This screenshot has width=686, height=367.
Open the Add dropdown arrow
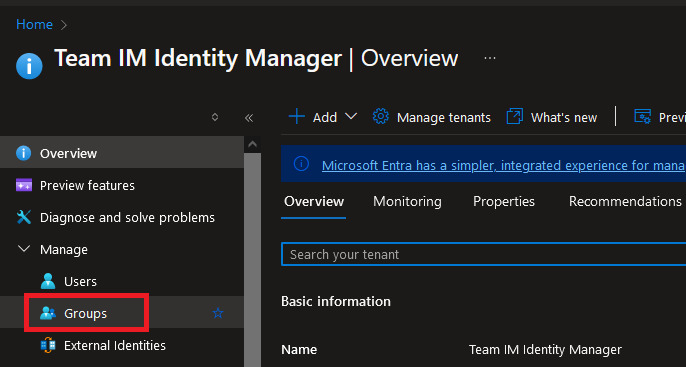click(351, 116)
